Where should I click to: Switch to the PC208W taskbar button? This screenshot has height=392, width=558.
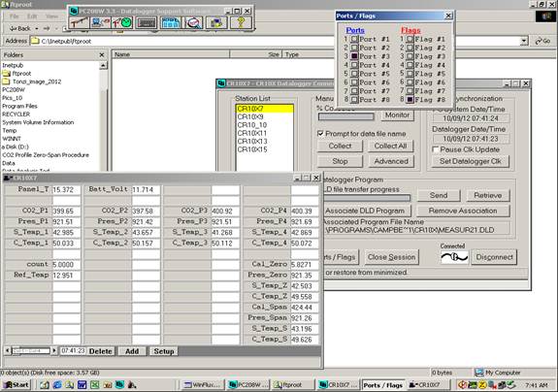[249, 384]
